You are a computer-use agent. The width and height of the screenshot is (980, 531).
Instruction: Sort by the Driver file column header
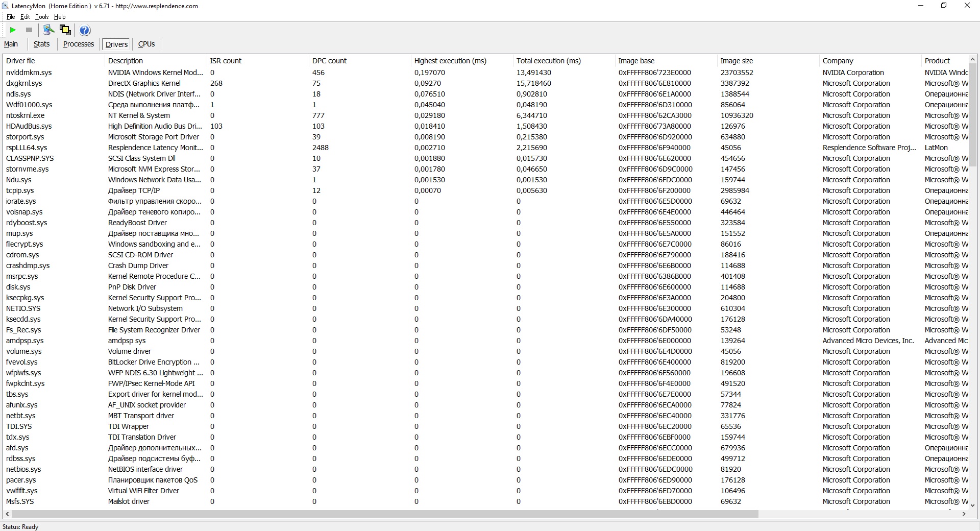click(54, 61)
